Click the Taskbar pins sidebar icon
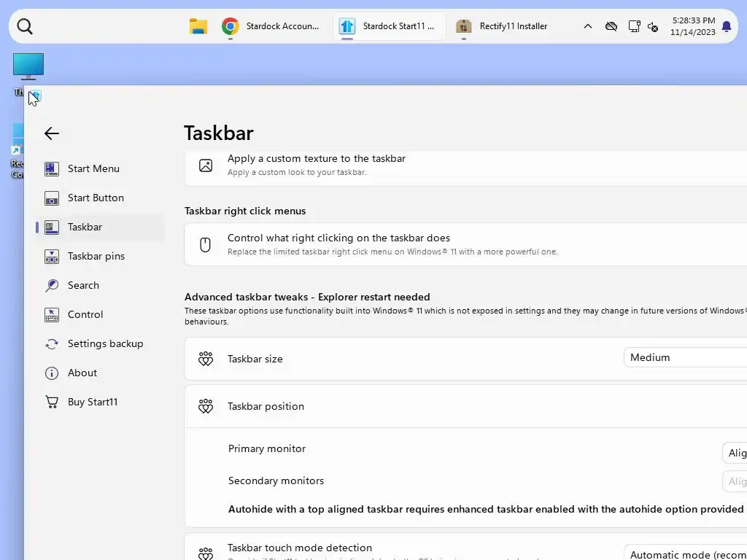This screenshot has height=560, width=747. click(52, 256)
